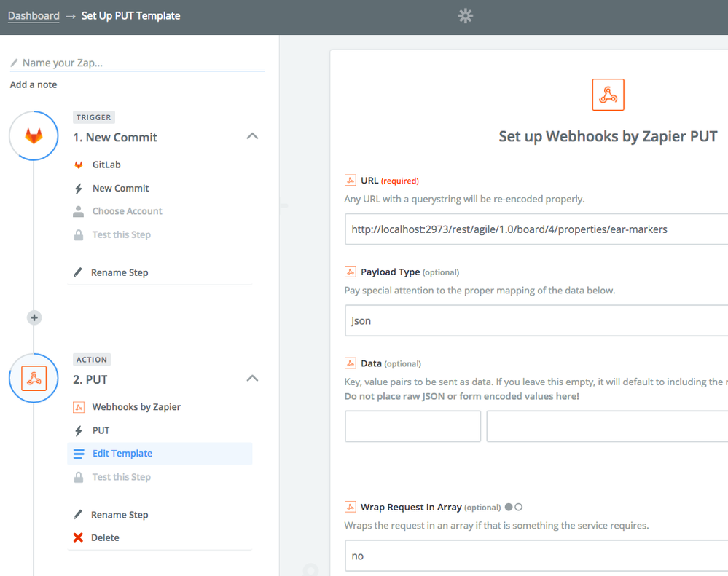This screenshot has height=576, width=728.
Task: Click the Webhooks icon beside Data label
Action: (x=351, y=363)
